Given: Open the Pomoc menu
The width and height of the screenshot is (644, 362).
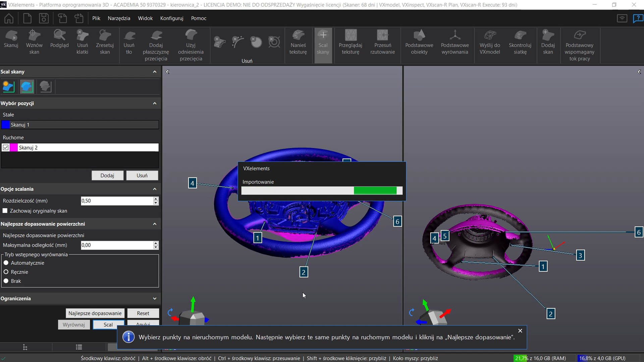Looking at the screenshot, I should [x=199, y=18].
